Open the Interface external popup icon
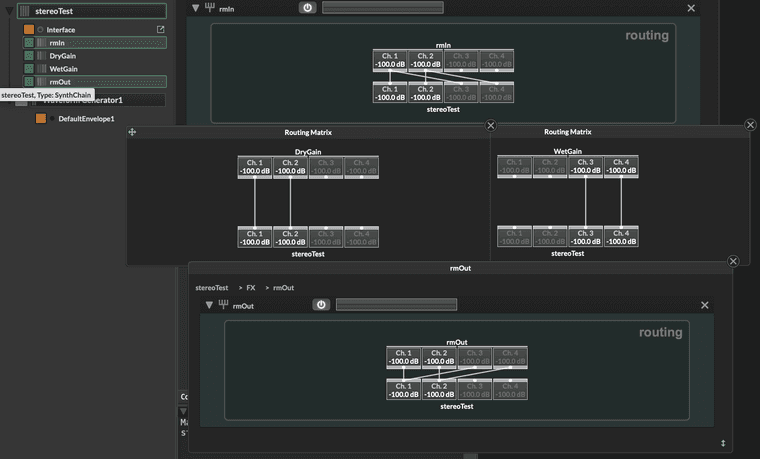Screen dimensions: 760x459 160,30
